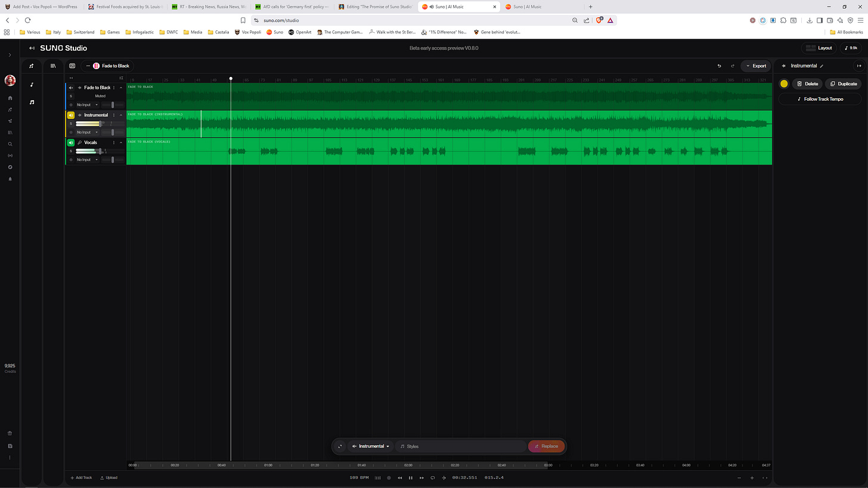Switch to the Editing Promise of Suno tab

pyautogui.click(x=375, y=7)
